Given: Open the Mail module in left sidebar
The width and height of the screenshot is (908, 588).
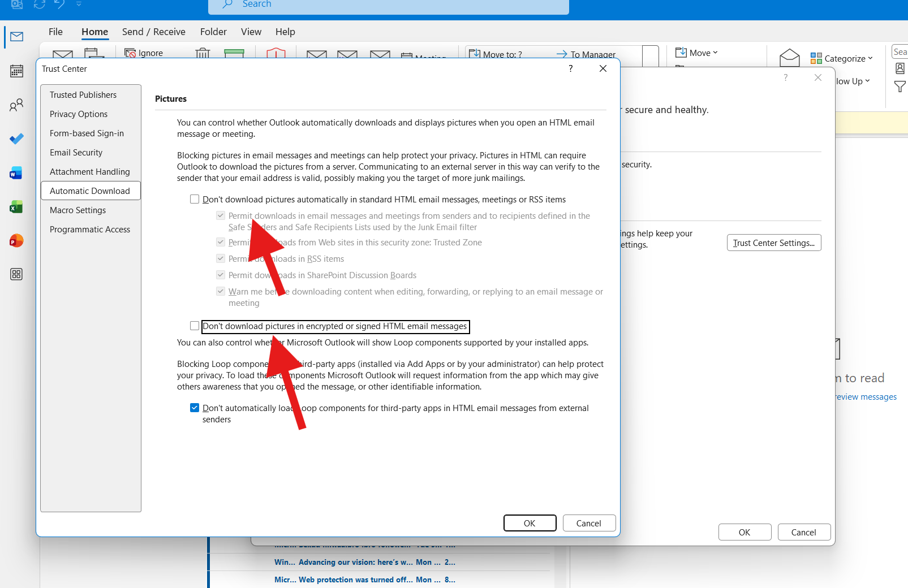Looking at the screenshot, I should tap(16, 37).
